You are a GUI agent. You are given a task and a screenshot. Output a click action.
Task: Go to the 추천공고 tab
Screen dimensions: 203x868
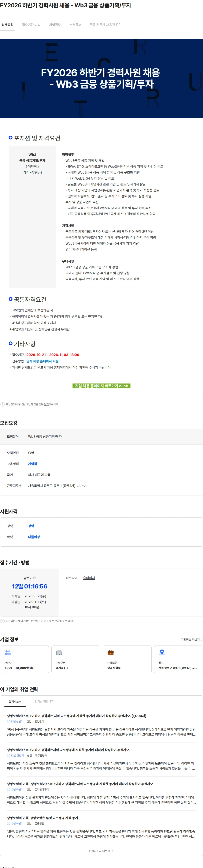pyautogui.click(x=75, y=25)
